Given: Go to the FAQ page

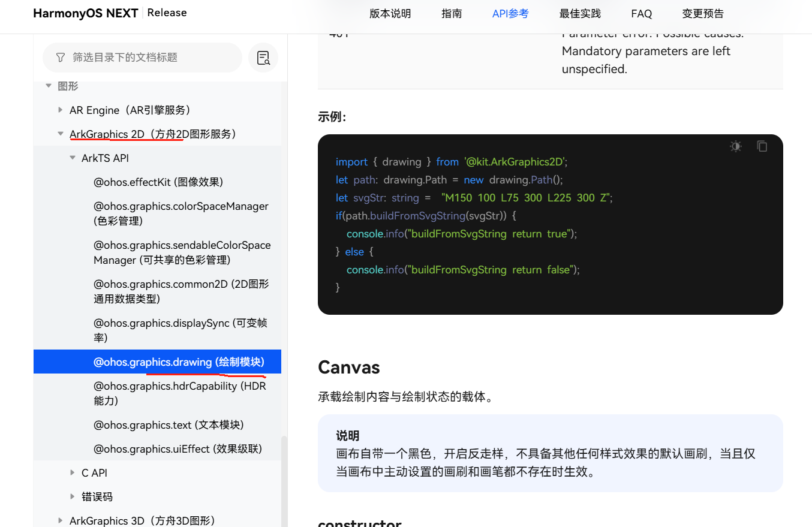Looking at the screenshot, I should pyautogui.click(x=641, y=13).
